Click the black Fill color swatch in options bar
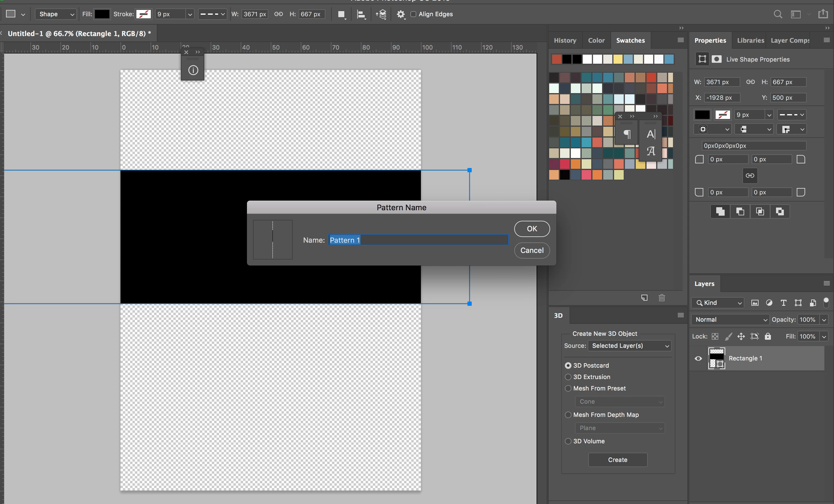The width and height of the screenshot is (834, 504). [102, 14]
